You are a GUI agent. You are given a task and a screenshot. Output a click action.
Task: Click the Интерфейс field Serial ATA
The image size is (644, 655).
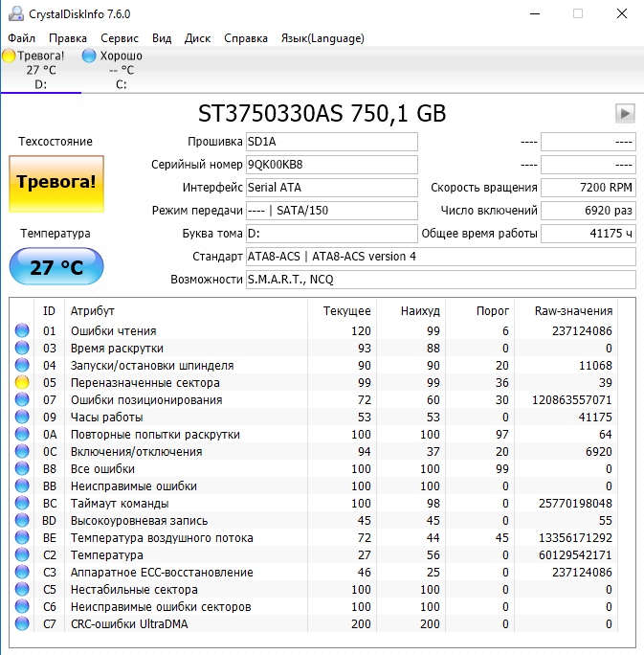[x=332, y=188]
